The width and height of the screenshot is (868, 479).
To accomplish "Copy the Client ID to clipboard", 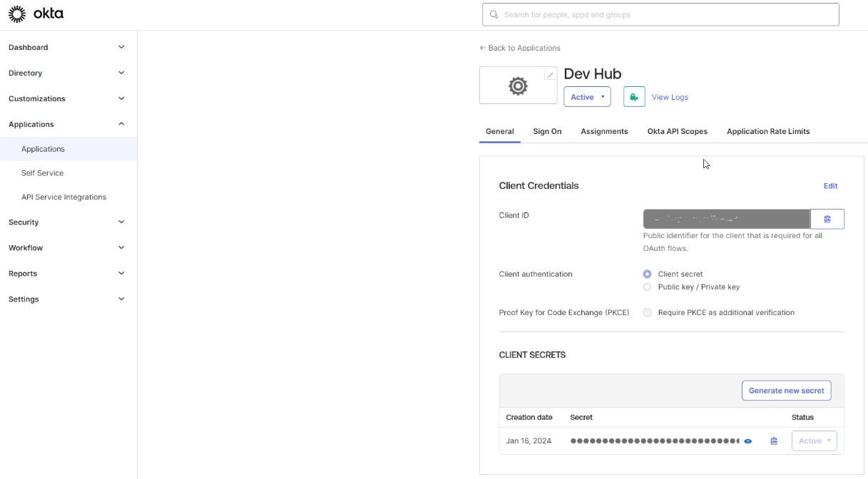I will click(x=827, y=219).
